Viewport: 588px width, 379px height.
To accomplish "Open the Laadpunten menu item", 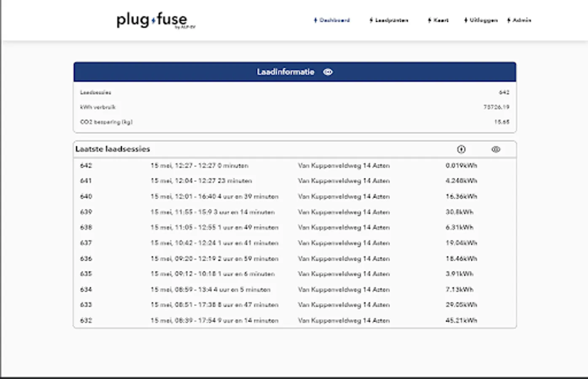I will click(x=389, y=20).
